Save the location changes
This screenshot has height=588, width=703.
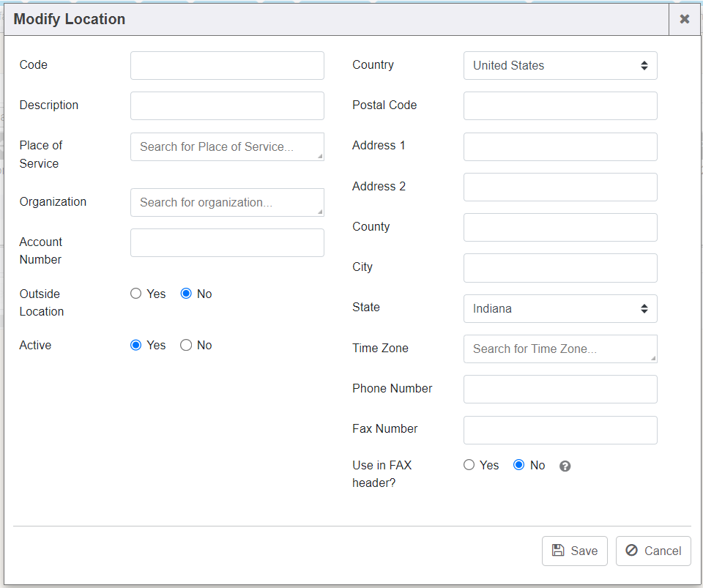click(575, 551)
